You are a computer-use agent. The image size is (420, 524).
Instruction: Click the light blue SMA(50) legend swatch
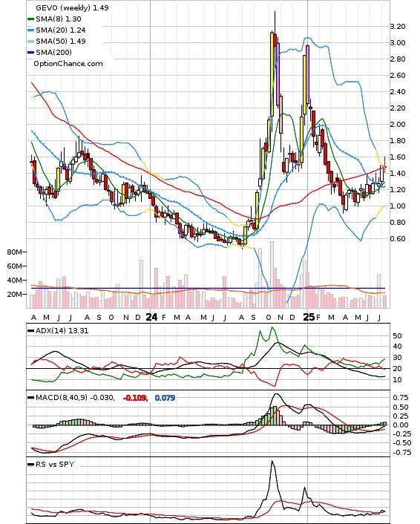(x=30, y=42)
